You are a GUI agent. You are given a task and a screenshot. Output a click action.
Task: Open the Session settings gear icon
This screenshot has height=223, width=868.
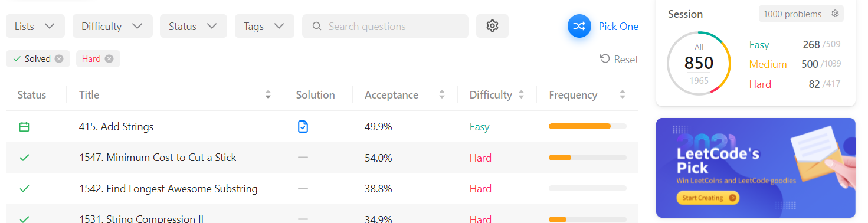(835, 14)
